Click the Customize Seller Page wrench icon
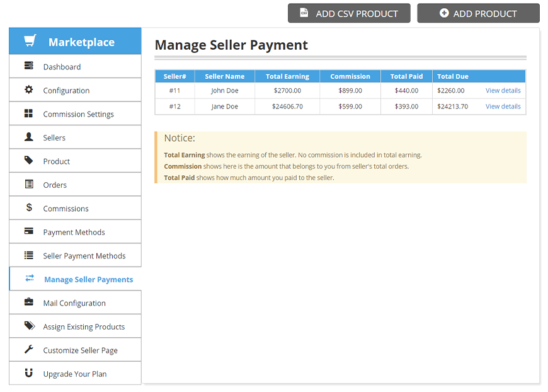548x392 pixels. pos(28,349)
